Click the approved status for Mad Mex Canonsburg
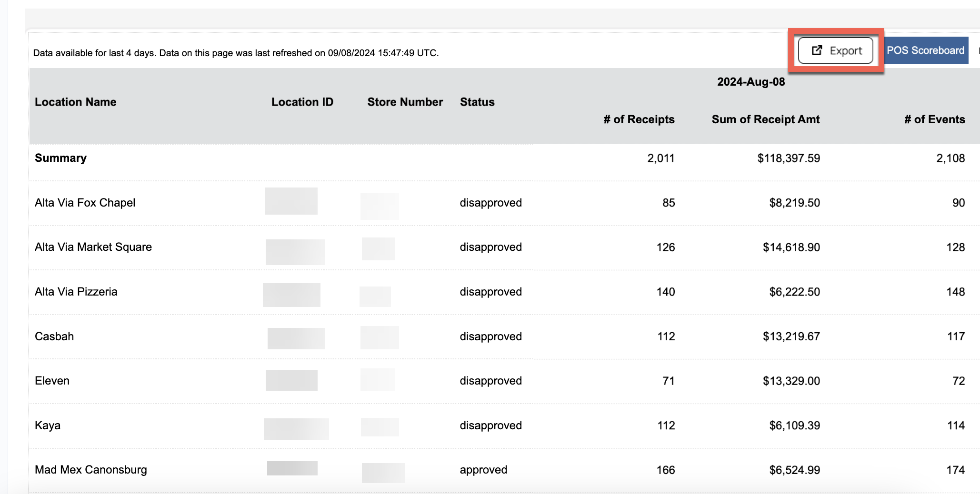The image size is (980, 494). coord(483,470)
